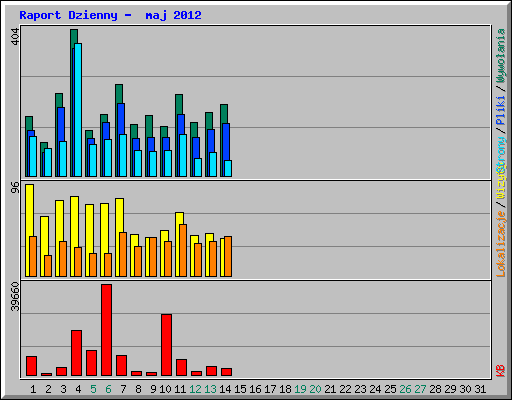This screenshot has width=512, height=400.
Task: Click the red KB bar for day 1
Action: [31, 366]
